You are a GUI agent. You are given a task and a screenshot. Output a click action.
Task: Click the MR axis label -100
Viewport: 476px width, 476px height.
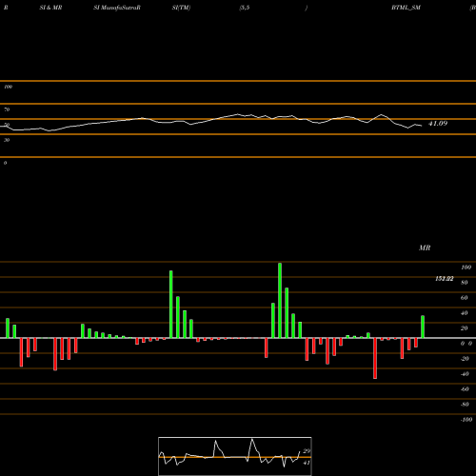coord(466,420)
